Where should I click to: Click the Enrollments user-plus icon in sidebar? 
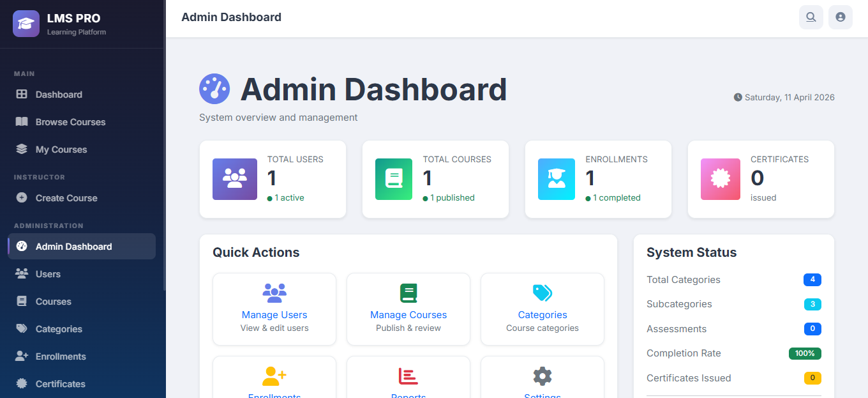[22, 356]
